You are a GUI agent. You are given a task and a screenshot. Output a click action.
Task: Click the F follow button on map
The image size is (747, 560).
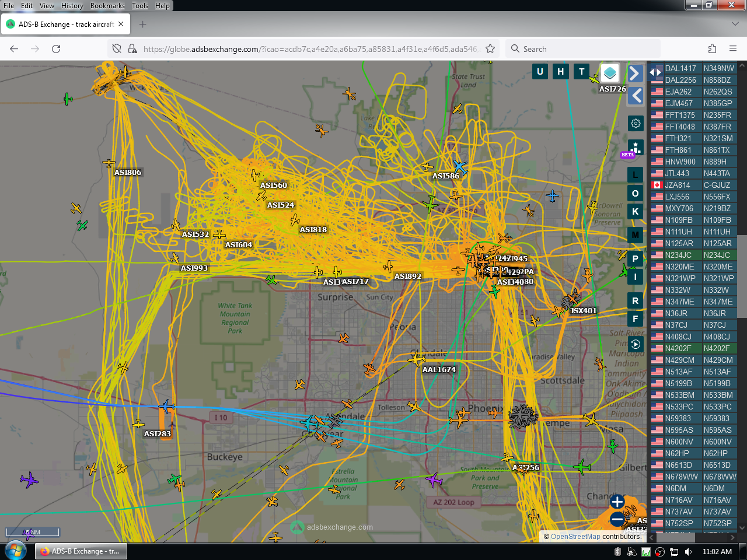point(635,319)
